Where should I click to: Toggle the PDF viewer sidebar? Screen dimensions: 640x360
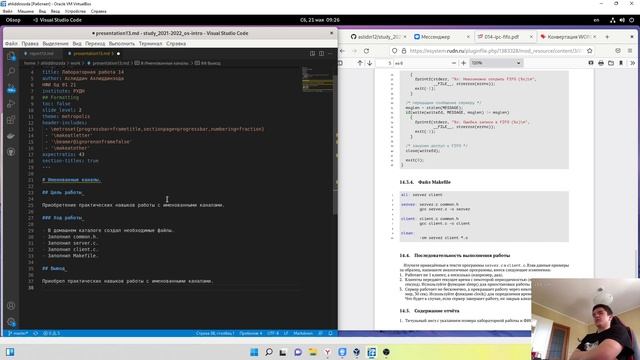pyautogui.click(x=340, y=63)
